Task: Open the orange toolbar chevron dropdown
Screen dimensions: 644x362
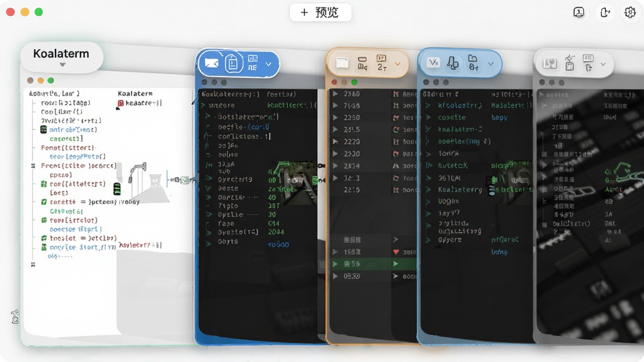Action: pyautogui.click(x=397, y=64)
